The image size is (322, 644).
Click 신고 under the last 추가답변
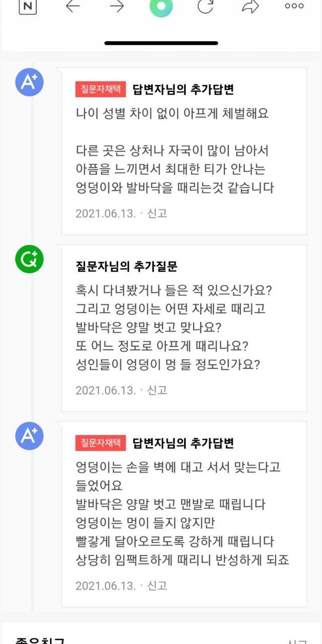pyautogui.click(x=157, y=586)
